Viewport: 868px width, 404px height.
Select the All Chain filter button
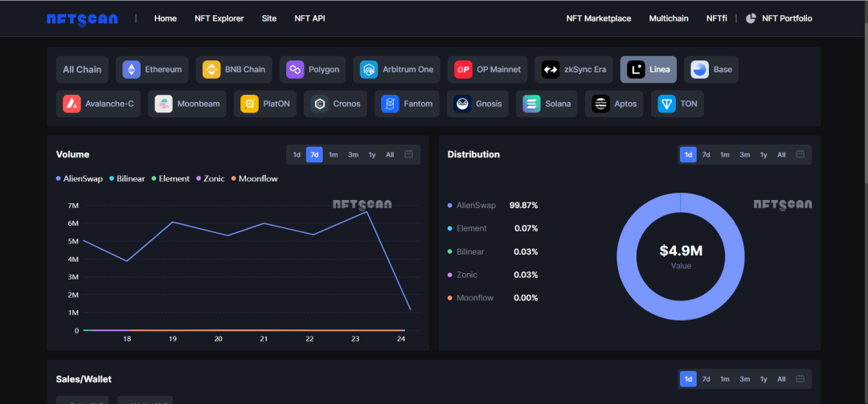(82, 70)
